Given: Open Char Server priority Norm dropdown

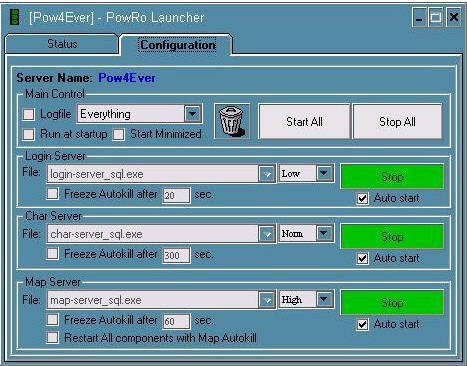Looking at the screenshot, I should pos(324,233).
